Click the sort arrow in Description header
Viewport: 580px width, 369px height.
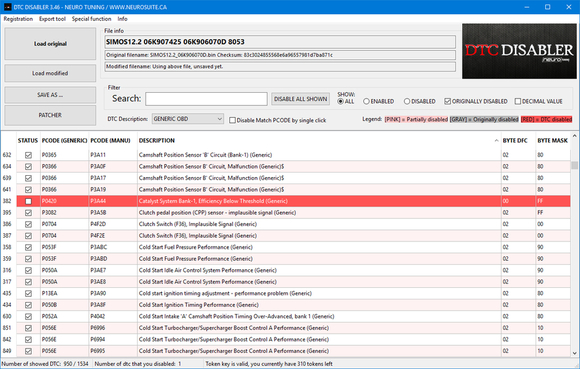[496, 141]
